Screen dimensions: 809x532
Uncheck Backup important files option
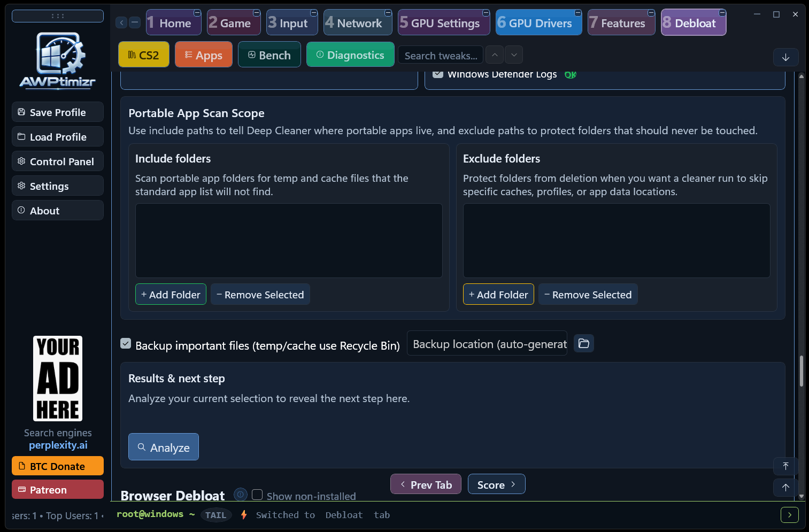click(126, 344)
